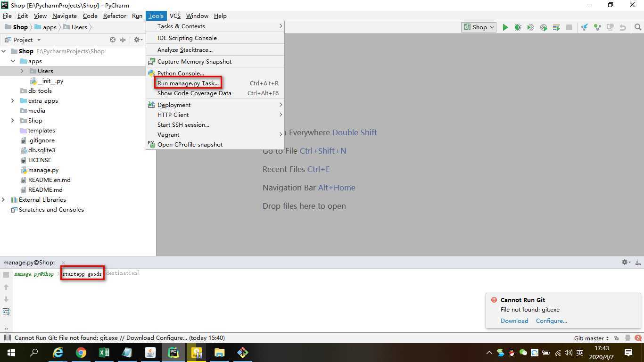Open PyCharm from the Windows taskbar
The width and height of the screenshot is (644, 362).
point(173,352)
